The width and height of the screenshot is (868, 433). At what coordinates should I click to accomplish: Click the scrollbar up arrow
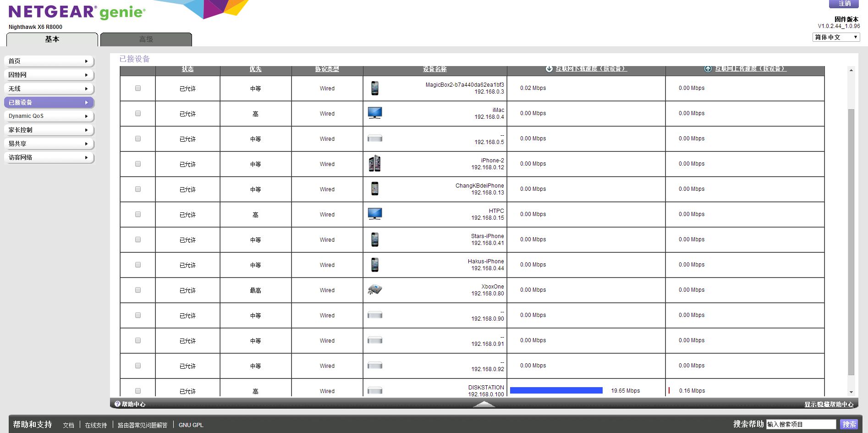[851, 70]
